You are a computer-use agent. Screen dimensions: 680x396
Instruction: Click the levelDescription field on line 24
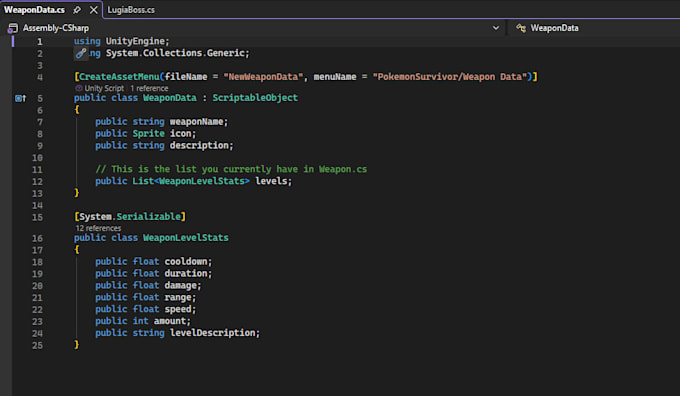click(x=213, y=333)
